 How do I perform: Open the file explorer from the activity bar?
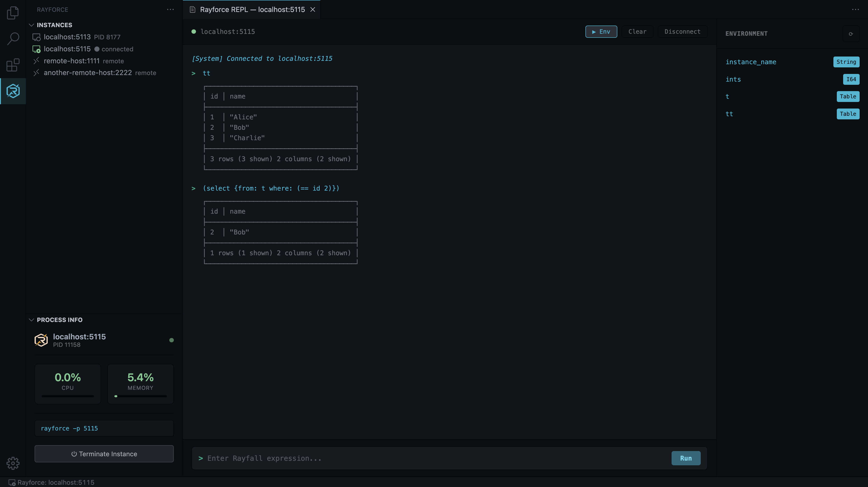tap(13, 13)
